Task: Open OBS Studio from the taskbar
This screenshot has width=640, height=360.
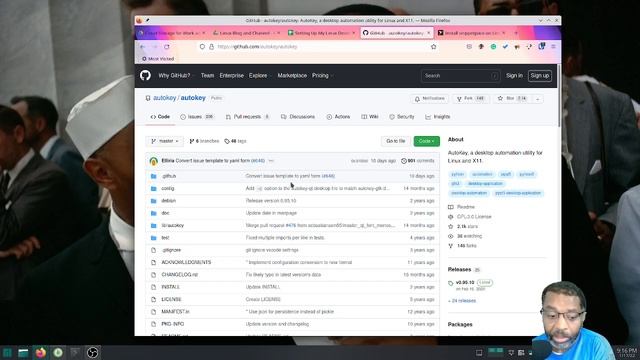Action: [x=93, y=352]
